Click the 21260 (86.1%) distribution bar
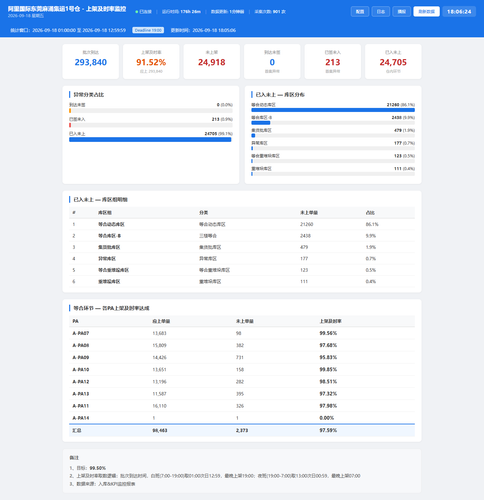 pyautogui.click(x=333, y=110)
